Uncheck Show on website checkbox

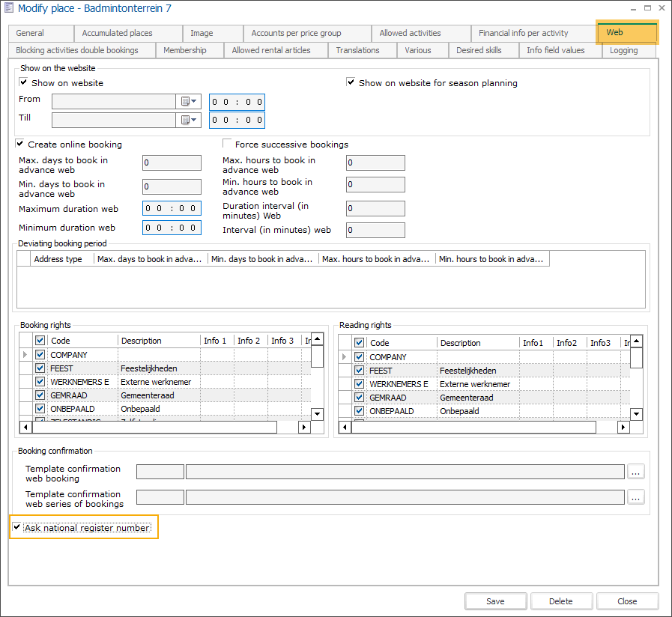click(24, 83)
